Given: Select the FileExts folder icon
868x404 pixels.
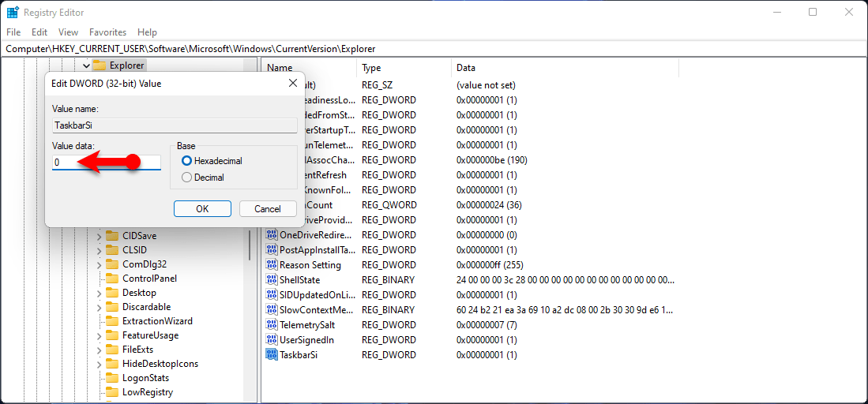Looking at the screenshot, I should (x=112, y=350).
